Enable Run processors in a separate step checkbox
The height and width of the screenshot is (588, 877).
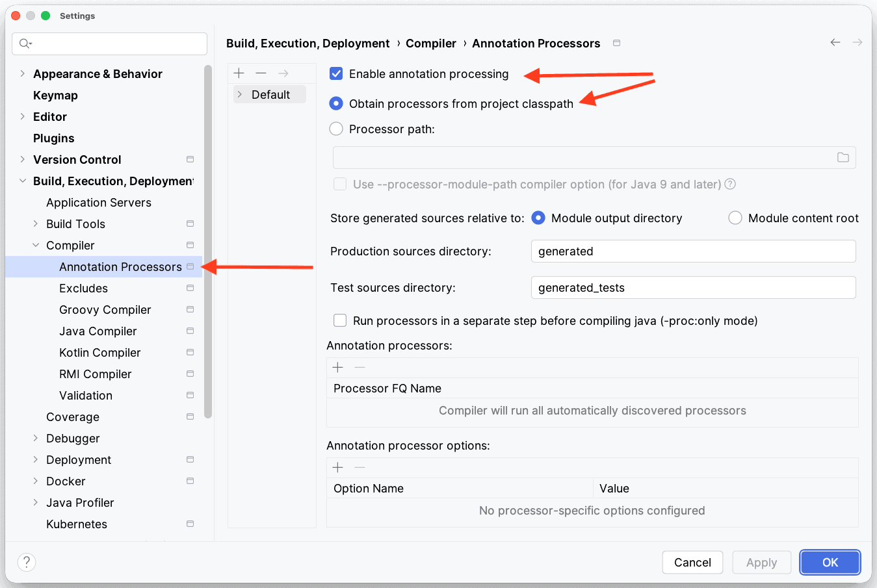tap(340, 321)
